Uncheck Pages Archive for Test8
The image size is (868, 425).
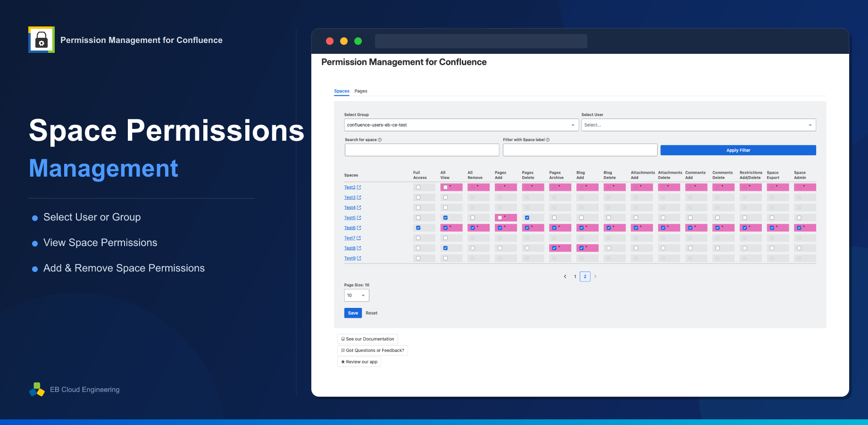coord(554,248)
